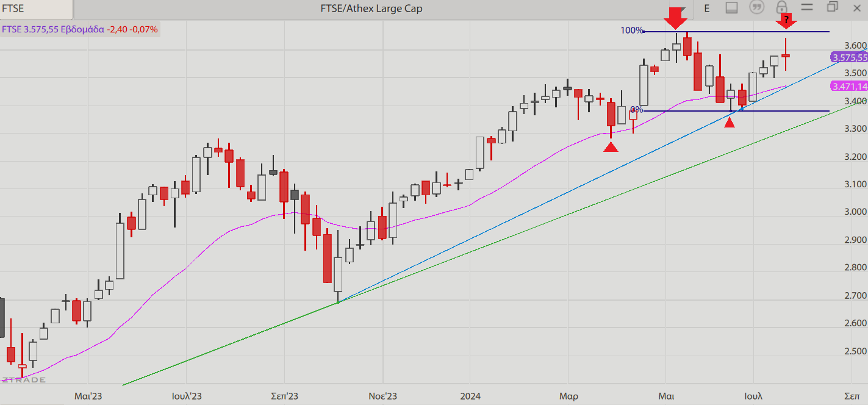Click the purple 3.575,55 price tag

(849, 57)
